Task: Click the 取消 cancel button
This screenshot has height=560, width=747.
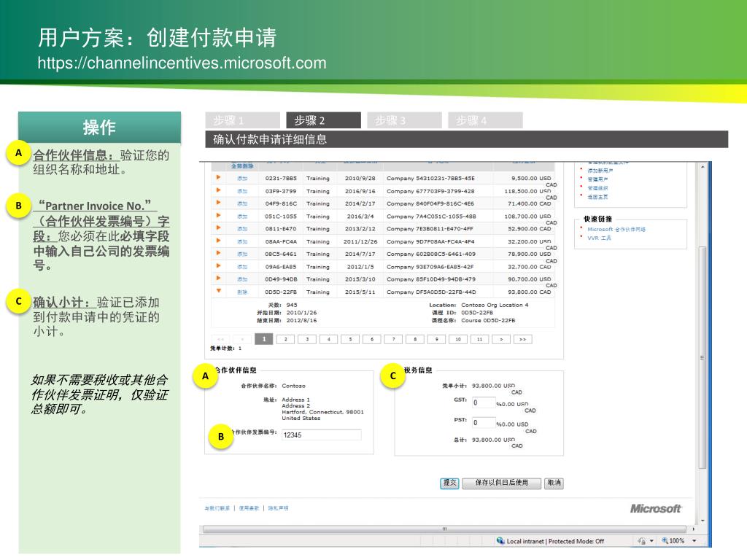Action: pos(554,483)
